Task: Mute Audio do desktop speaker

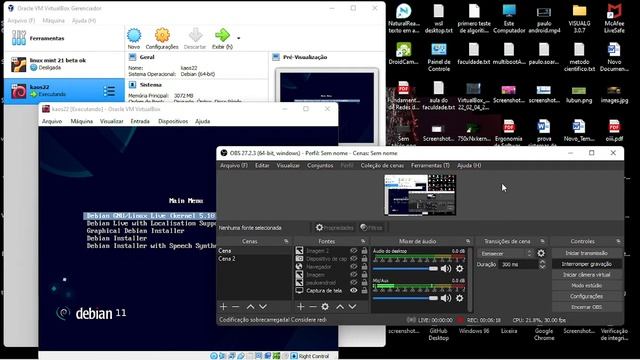Action: [x=446, y=269]
